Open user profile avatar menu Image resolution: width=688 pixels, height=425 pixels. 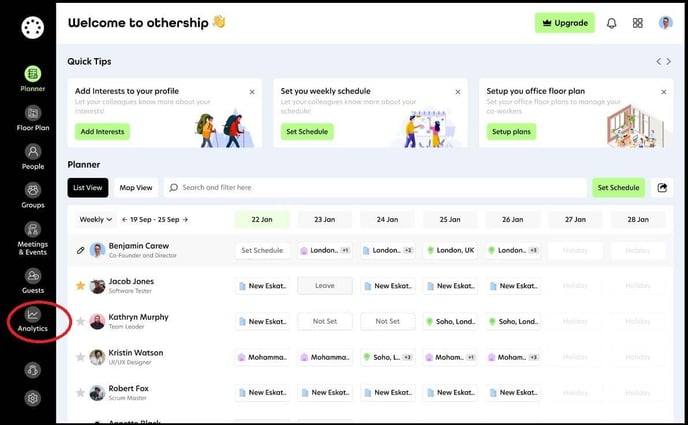pyautogui.click(x=666, y=23)
